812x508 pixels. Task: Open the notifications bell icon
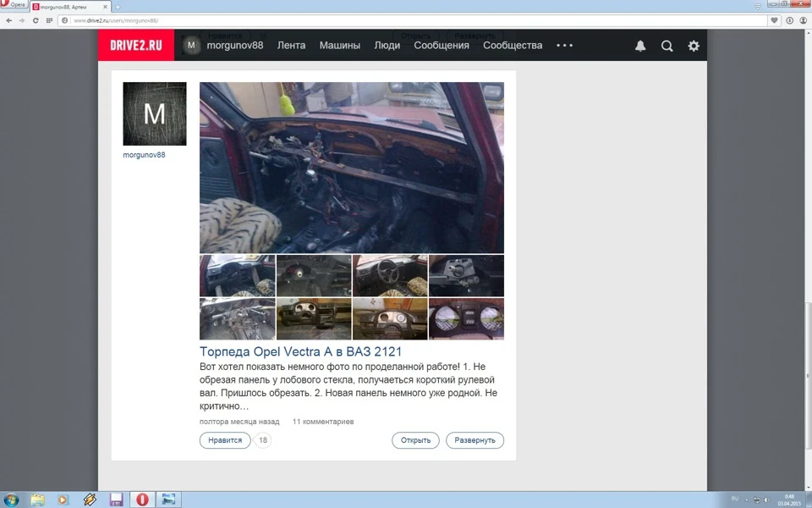(640, 46)
